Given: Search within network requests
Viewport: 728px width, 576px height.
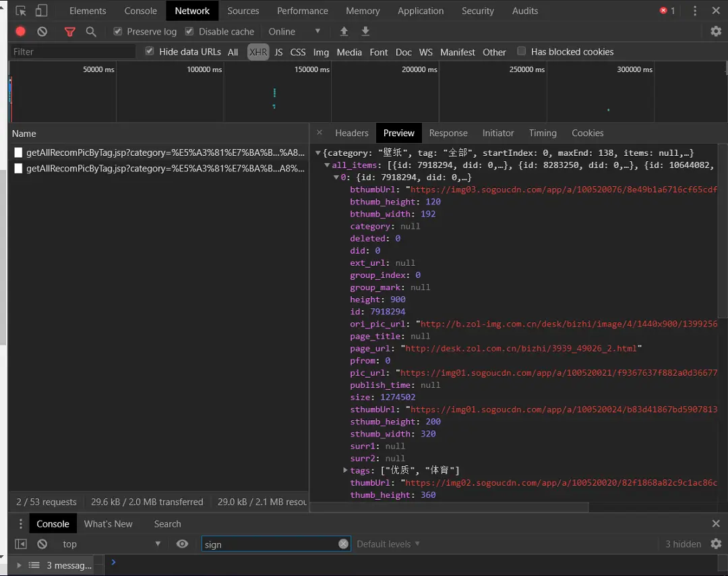Looking at the screenshot, I should click(x=91, y=32).
